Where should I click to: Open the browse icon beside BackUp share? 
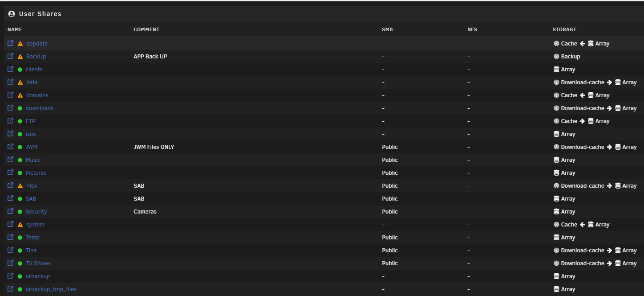(x=11, y=57)
